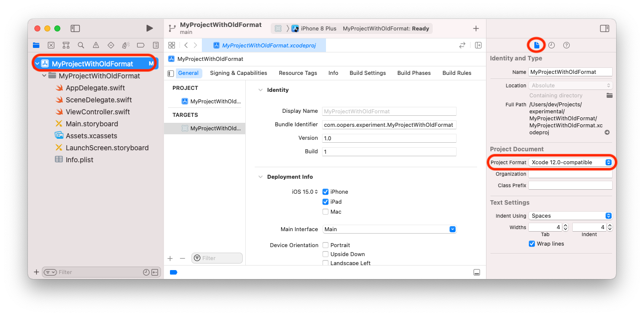
Task: Add new file with navigator plus button
Action: (x=36, y=272)
